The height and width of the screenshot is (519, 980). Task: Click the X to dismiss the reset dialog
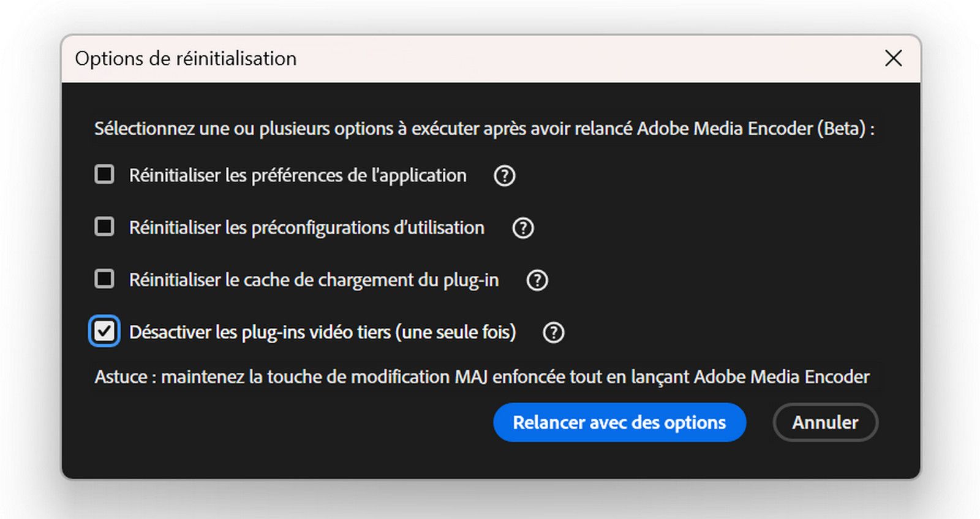click(894, 59)
